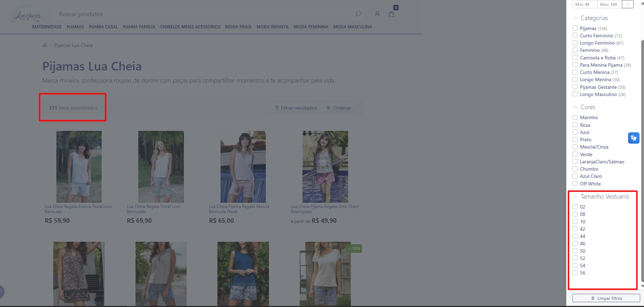
Task: Apply price range with arrow button
Action: click(x=627, y=4)
